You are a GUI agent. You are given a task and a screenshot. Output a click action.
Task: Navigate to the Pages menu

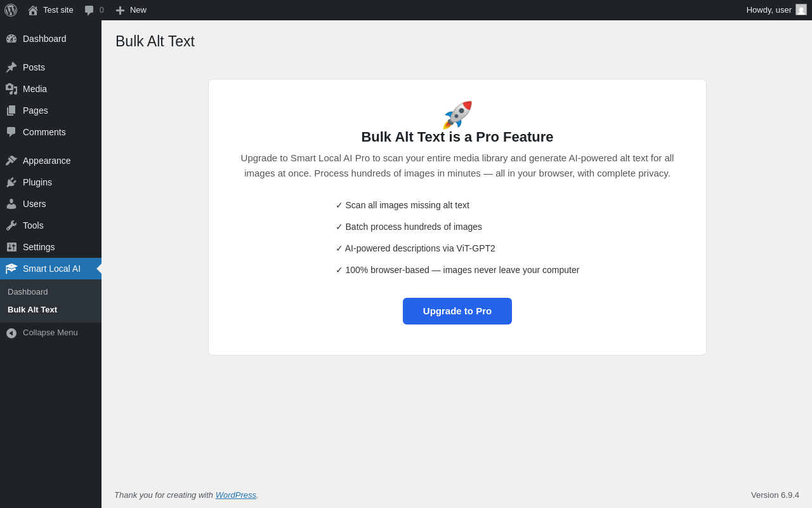pyautogui.click(x=51, y=110)
